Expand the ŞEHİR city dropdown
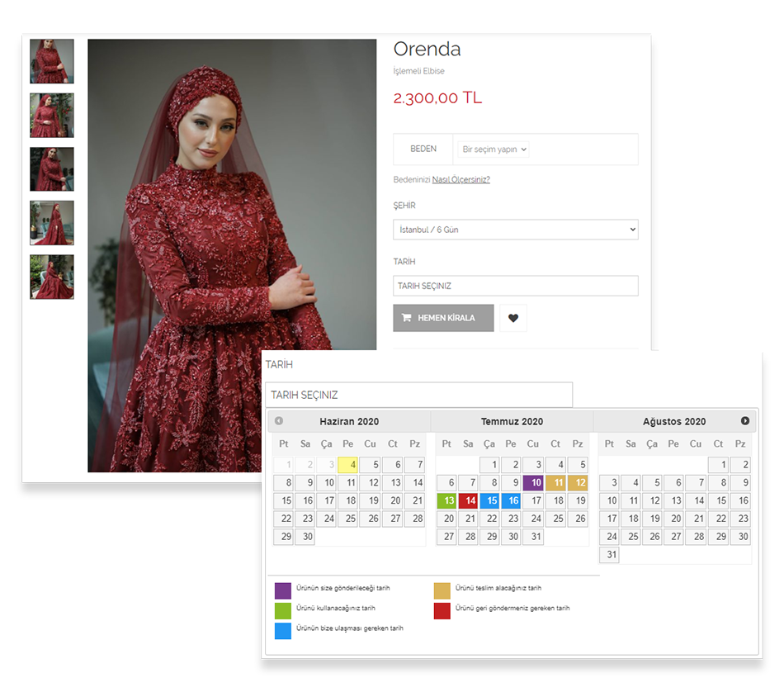Image resolution: width=784 pixels, height=692 pixels. (515, 230)
